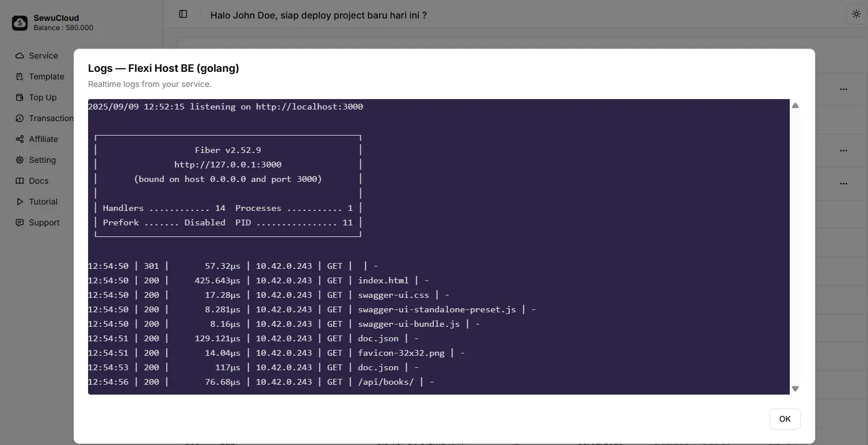Click the Transaction history icon
The width and height of the screenshot is (868, 445).
(20, 118)
